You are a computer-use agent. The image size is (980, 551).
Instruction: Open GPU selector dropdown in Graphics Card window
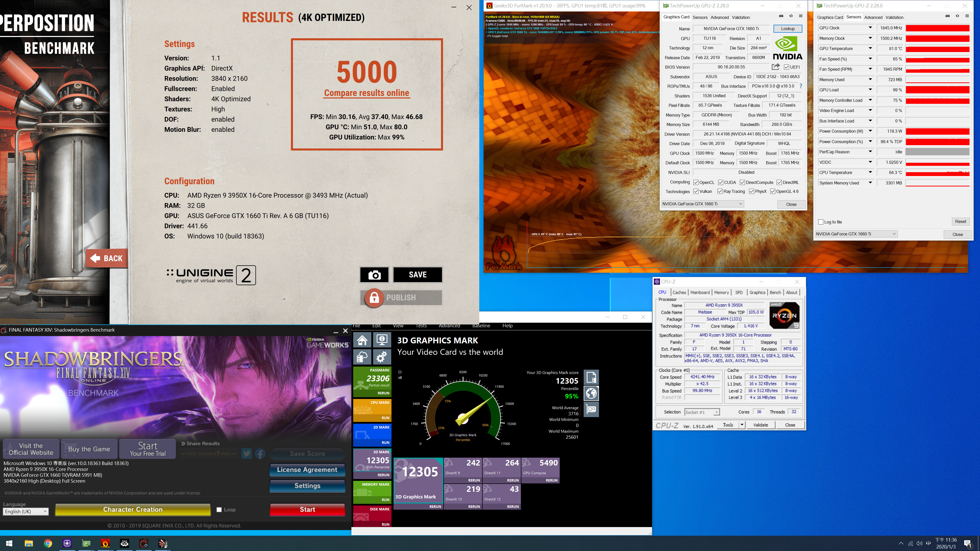click(x=703, y=204)
